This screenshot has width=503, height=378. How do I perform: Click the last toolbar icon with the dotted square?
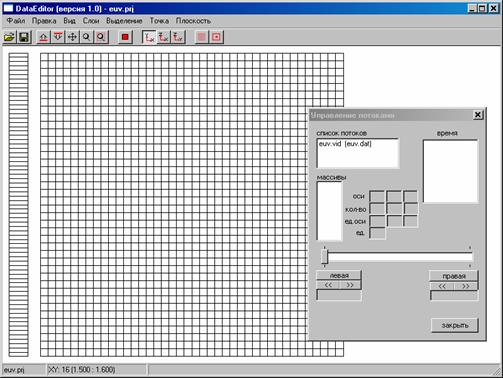pos(216,37)
